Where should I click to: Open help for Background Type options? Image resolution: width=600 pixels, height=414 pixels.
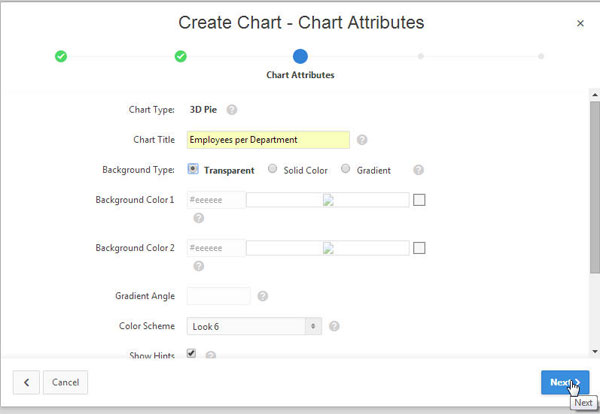coord(418,170)
